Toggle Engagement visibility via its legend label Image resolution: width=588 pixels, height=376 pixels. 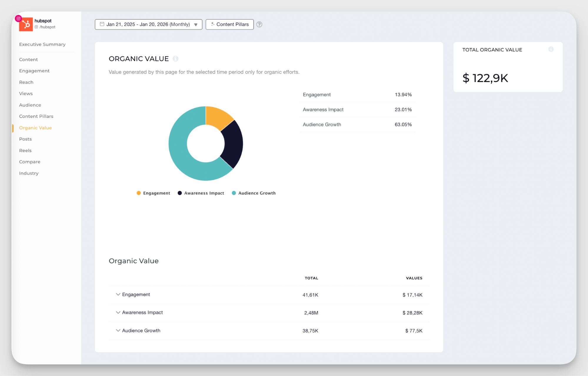click(156, 193)
